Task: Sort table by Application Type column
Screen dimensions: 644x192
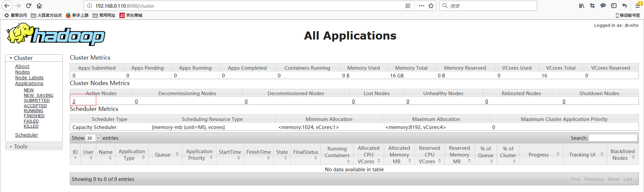Action: [x=132, y=154]
